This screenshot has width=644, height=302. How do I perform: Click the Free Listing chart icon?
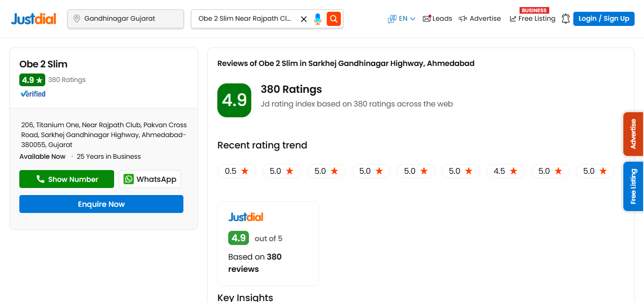pos(512,19)
